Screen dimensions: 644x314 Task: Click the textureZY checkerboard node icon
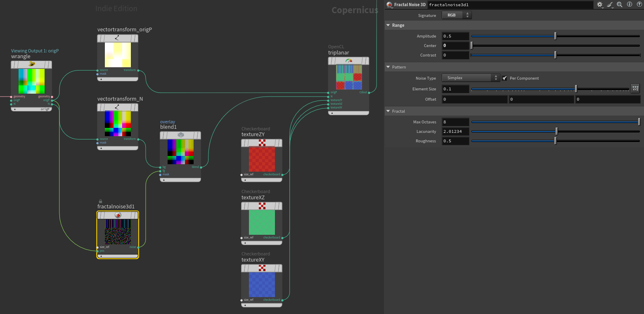tap(262, 143)
